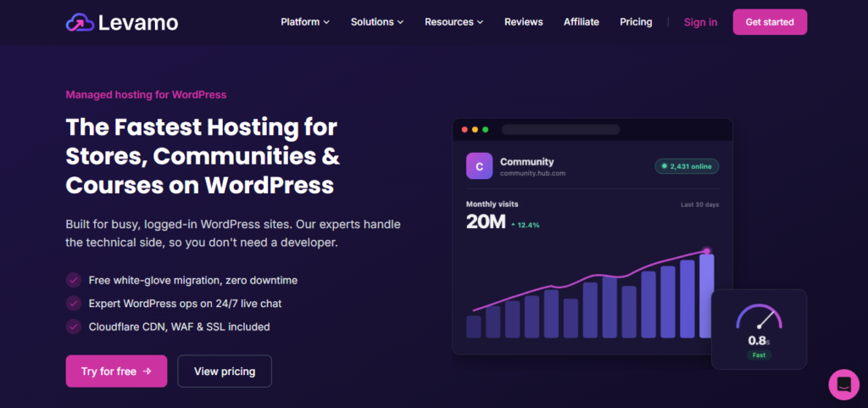
Task: Click the red window dot in mockup
Action: point(465,130)
